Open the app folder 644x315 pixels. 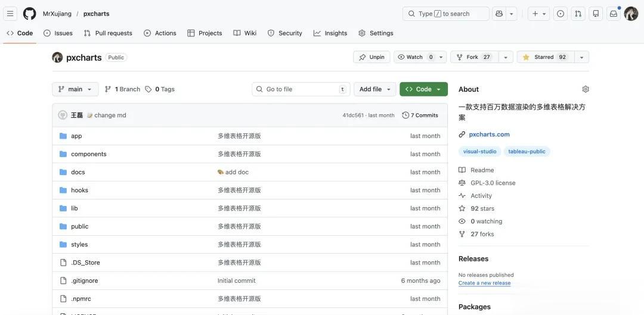(x=76, y=136)
